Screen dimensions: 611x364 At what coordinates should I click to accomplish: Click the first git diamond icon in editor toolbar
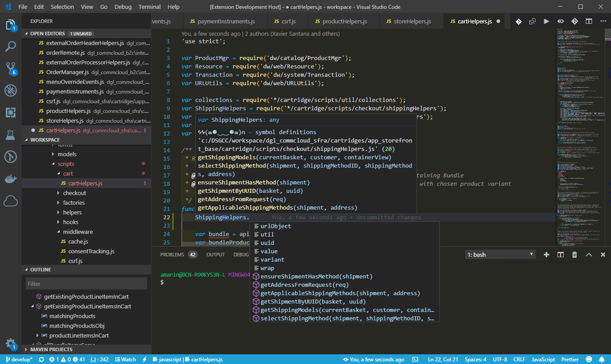click(x=519, y=21)
